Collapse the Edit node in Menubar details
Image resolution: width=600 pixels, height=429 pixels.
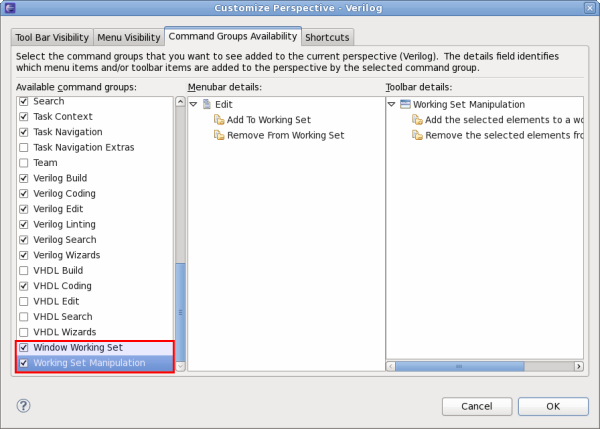[194, 104]
